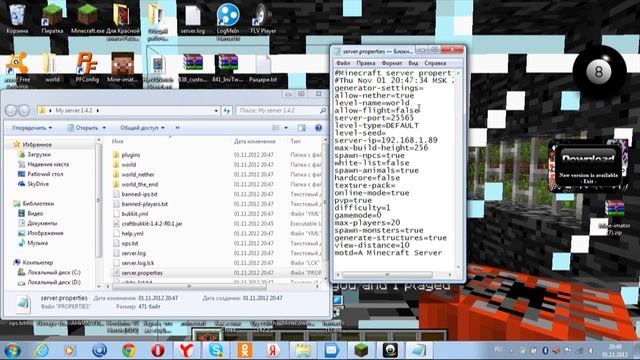This screenshot has height=360, width=640.
Task: Open Opera browser from taskbar
Action: [158, 351]
